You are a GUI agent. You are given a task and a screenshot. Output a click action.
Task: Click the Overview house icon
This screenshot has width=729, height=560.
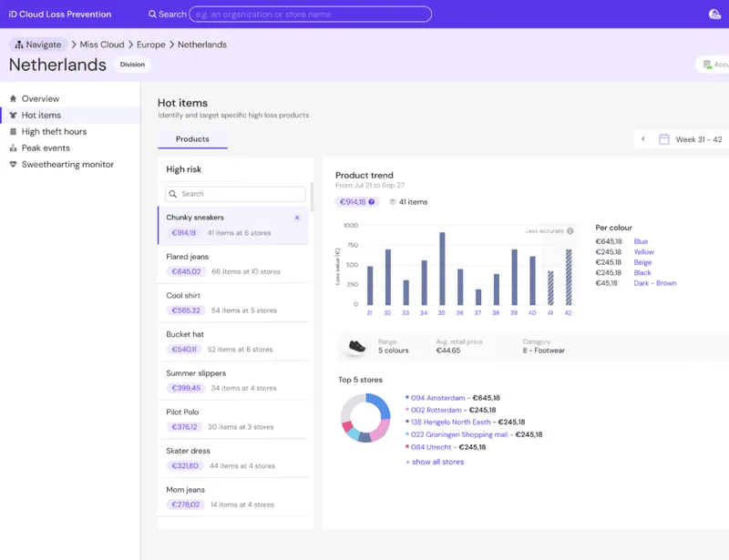(x=13, y=98)
